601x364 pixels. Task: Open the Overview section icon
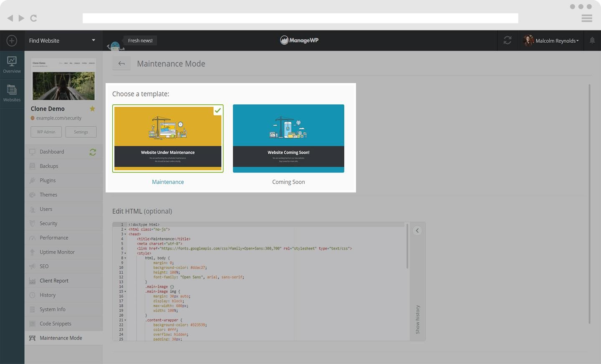pos(12,65)
